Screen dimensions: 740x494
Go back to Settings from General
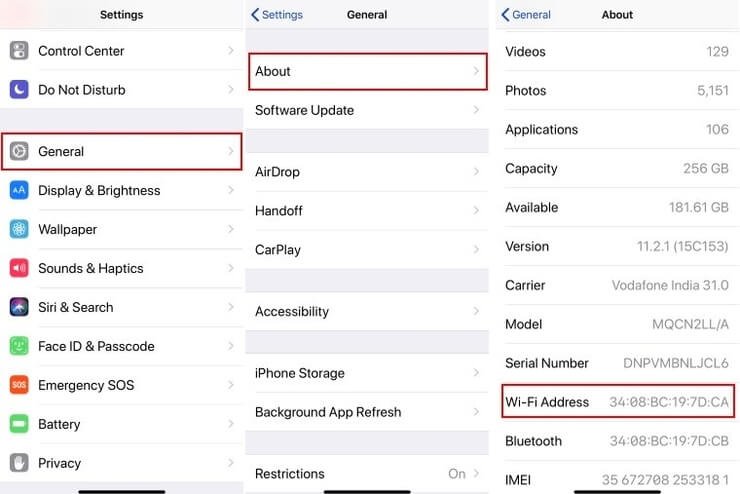click(x=277, y=15)
